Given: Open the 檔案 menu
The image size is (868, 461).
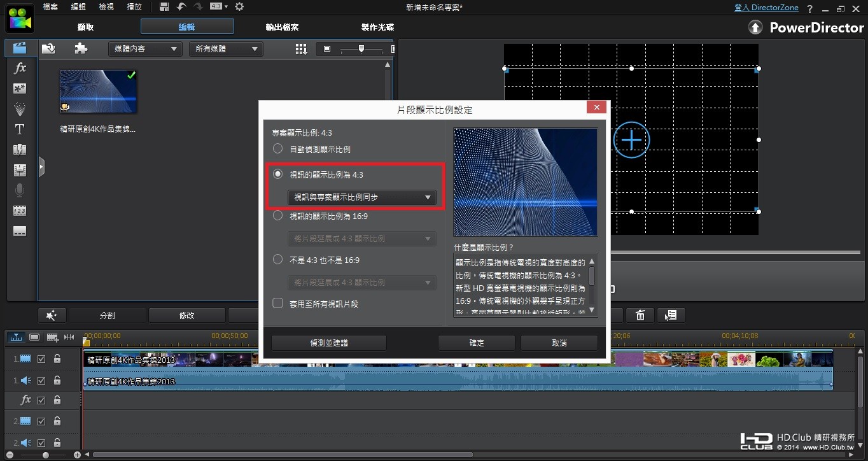Looking at the screenshot, I should pyautogui.click(x=50, y=7).
